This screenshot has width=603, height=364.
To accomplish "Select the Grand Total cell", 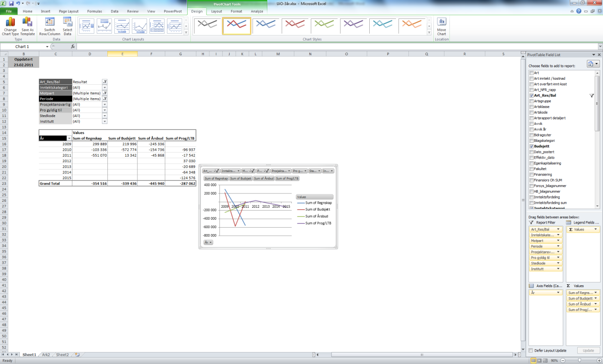I will pyautogui.click(x=55, y=183).
